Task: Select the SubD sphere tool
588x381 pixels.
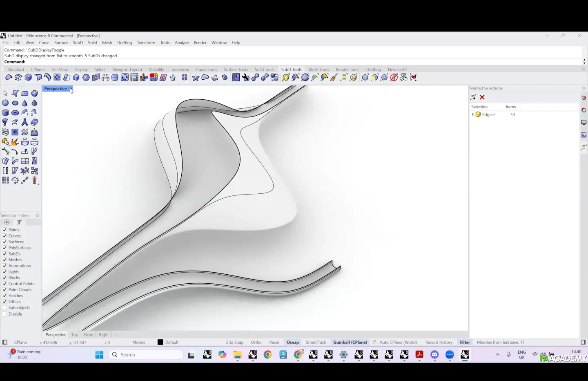Action: click(x=5, y=103)
